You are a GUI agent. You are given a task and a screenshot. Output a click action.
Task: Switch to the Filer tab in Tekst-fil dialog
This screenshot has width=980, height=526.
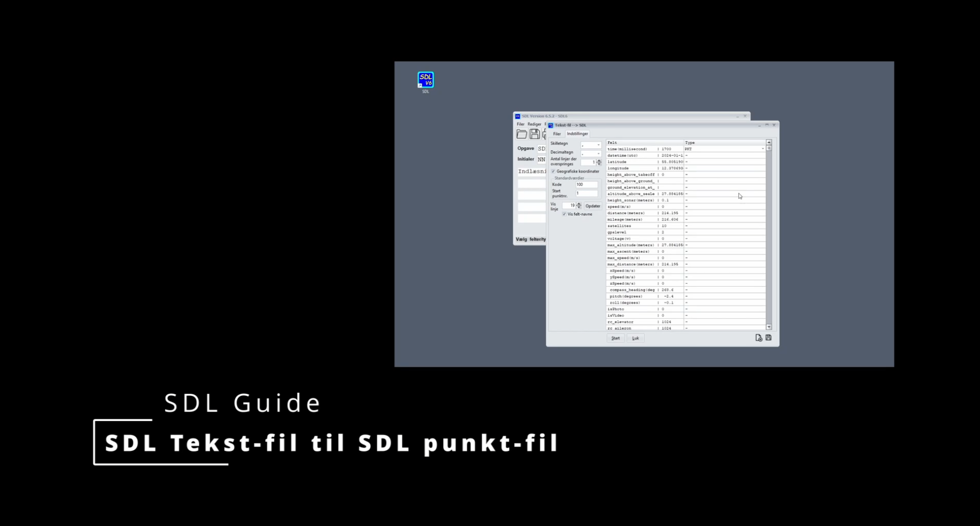[557, 134]
